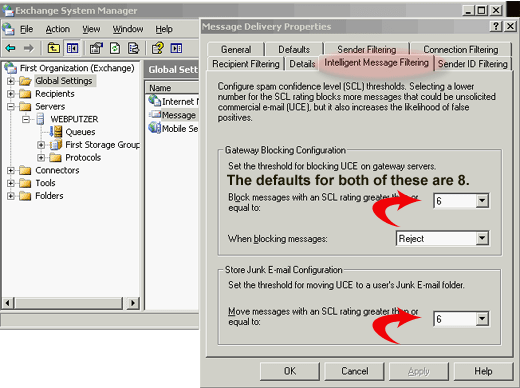Click the Up one level folder icon
Viewport: 520px width, 388px height.
coord(54,49)
